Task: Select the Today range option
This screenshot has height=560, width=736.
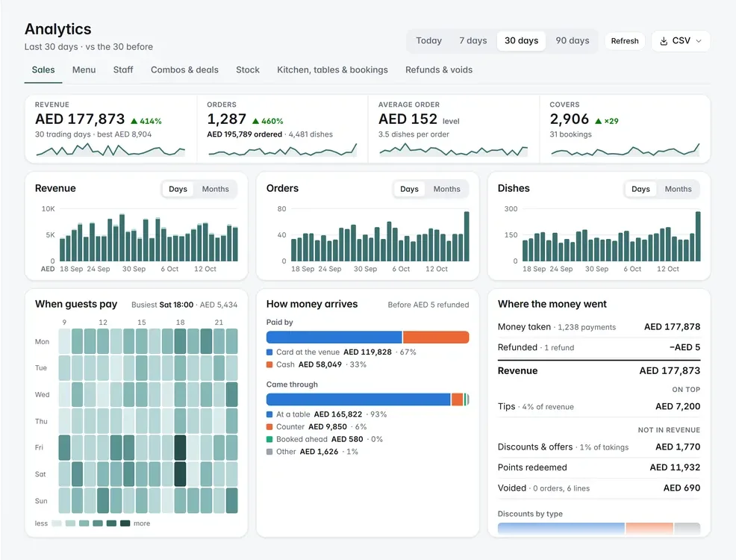Action: coord(428,41)
